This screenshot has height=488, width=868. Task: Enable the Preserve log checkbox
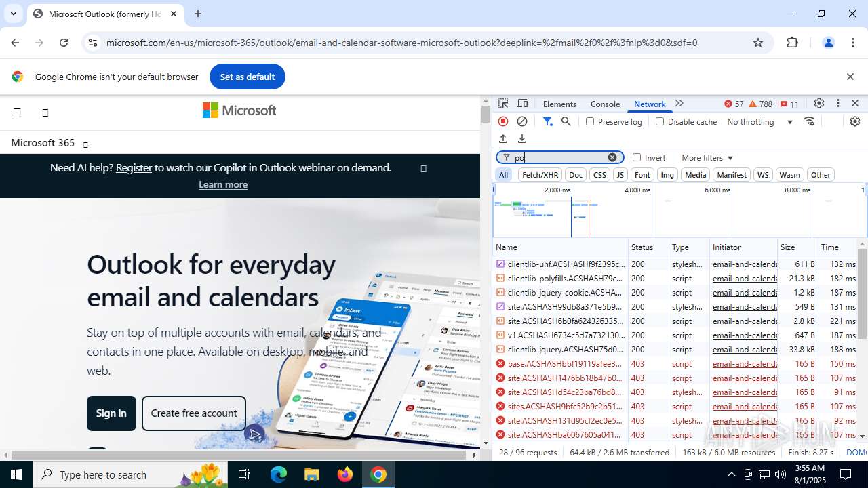(x=590, y=121)
